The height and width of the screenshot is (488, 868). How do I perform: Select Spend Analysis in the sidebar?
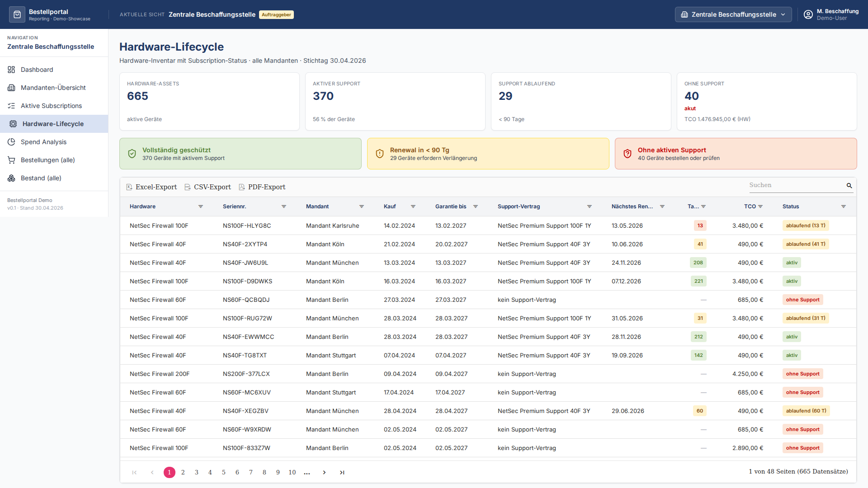[54, 142]
